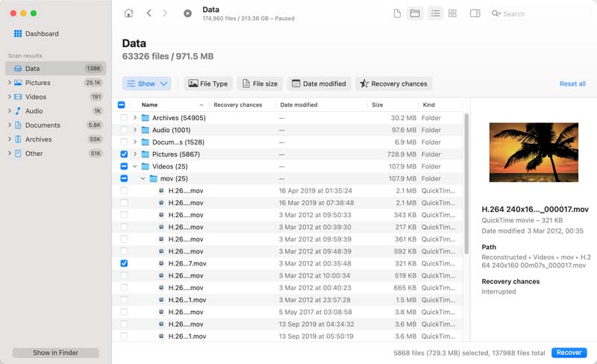Image resolution: width=597 pixels, height=364 pixels.
Task: Select the 592 KB mov file
Action: 288,251
